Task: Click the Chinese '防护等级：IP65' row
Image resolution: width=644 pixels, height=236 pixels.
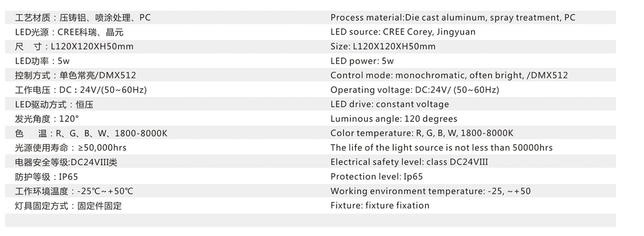Action: [46, 177]
